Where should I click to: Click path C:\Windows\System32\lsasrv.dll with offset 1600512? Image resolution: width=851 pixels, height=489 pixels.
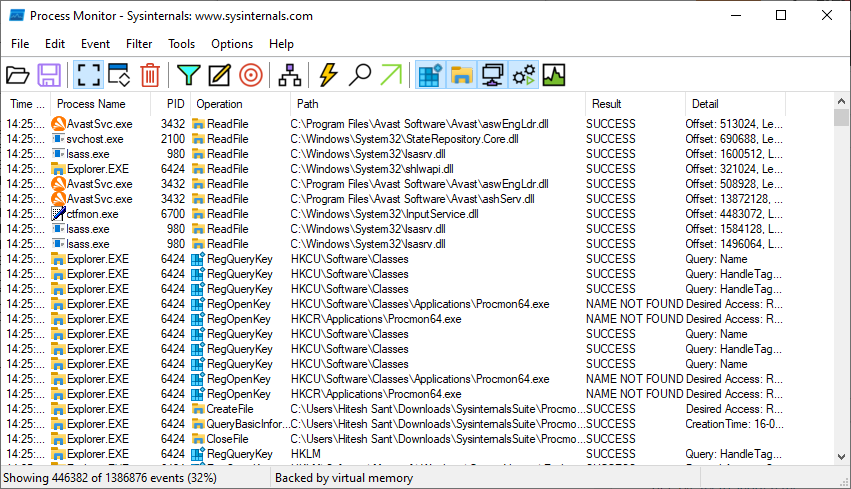pos(368,154)
